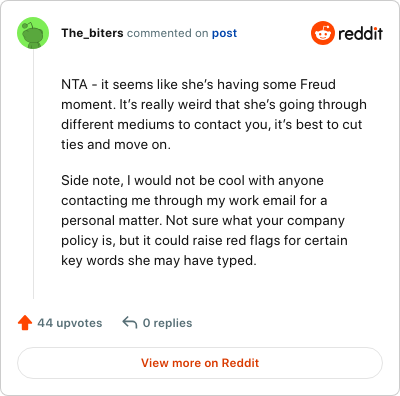Click the comment line starting with "NTA"
The image size is (400, 396).
(198, 84)
